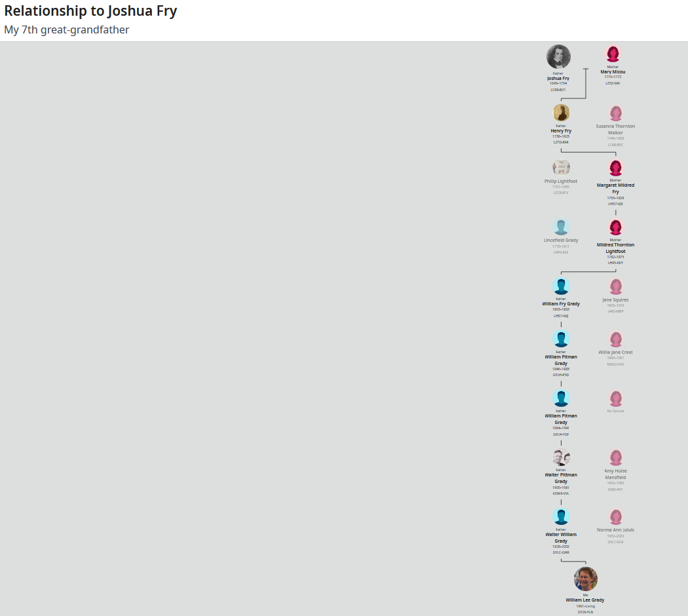The width and height of the screenshot is (688, 616).
Task: Select William Fry Grady's avatar icon
Action: (x=561, y=286)
